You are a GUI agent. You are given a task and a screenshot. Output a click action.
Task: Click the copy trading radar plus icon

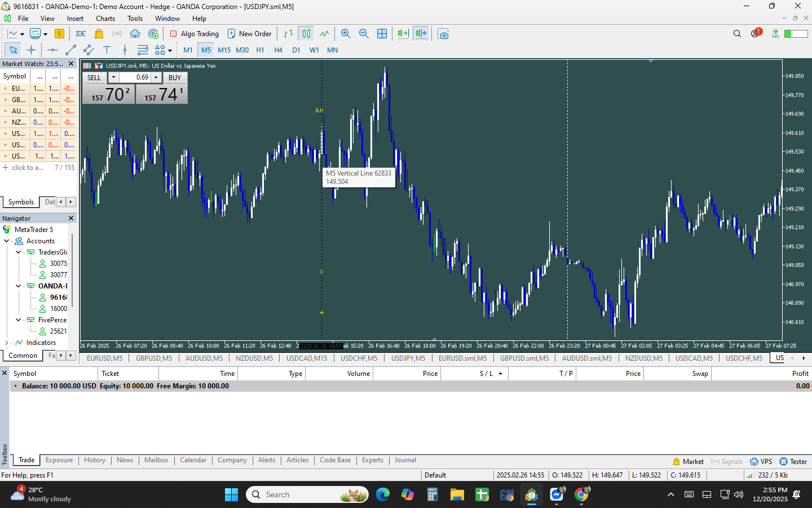pyautogui.click(x=153, y=34)
